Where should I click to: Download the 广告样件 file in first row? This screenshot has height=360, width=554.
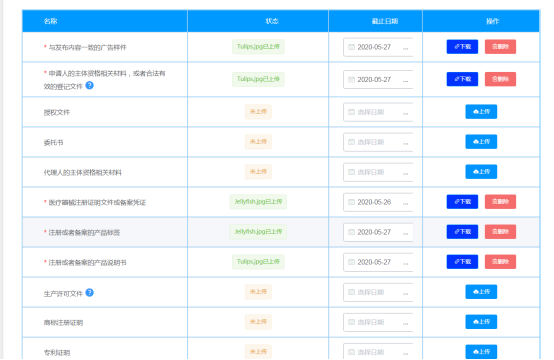click(462, 47)
